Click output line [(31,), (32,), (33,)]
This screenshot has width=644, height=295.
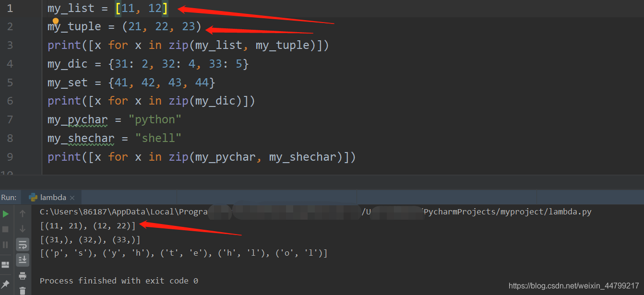pyautogui.click(x=90, y=239)
